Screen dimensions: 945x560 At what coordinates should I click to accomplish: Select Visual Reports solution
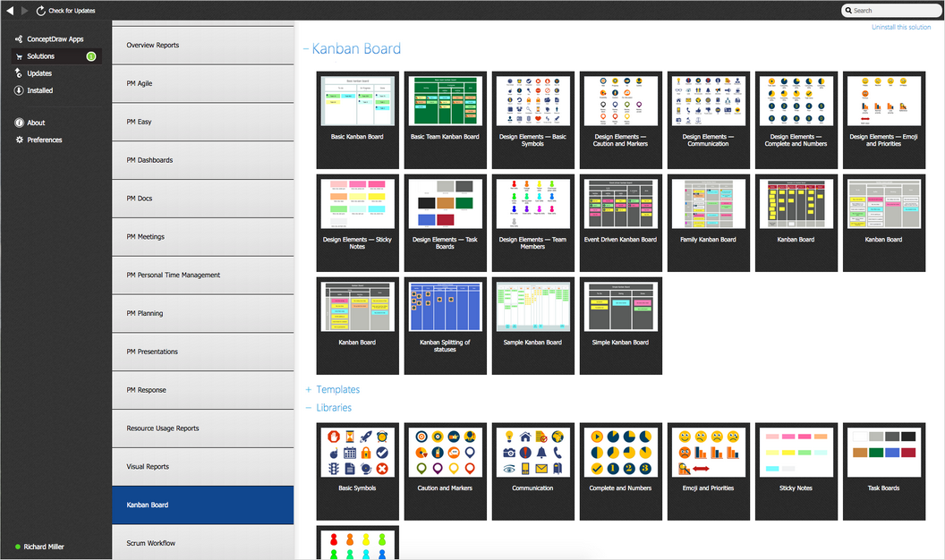pos(203,467)
